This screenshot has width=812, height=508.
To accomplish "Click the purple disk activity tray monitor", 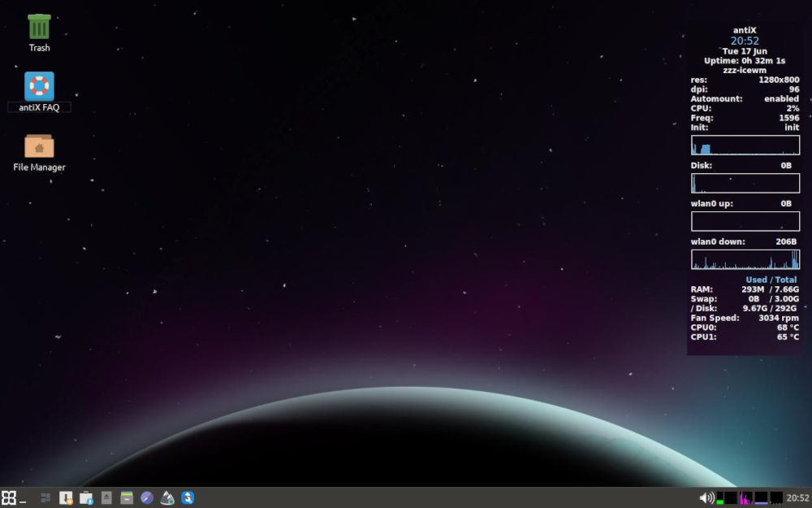I will point(762,499).
